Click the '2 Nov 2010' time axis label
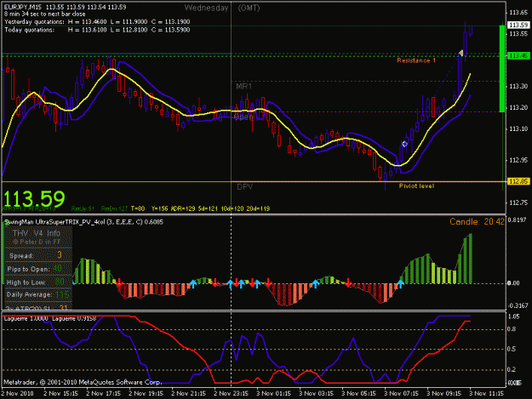Viewport: 532px width, 399px height. [x=17, y=393]
